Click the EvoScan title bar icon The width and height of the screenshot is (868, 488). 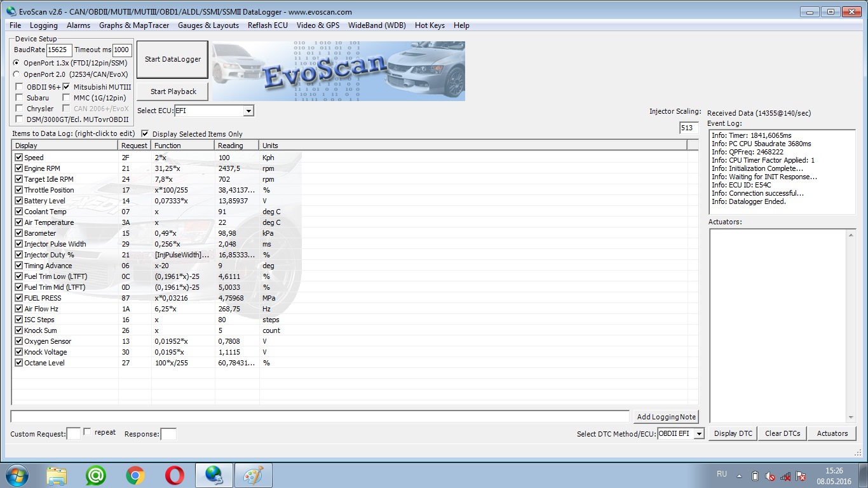click(x=11, y=11)
